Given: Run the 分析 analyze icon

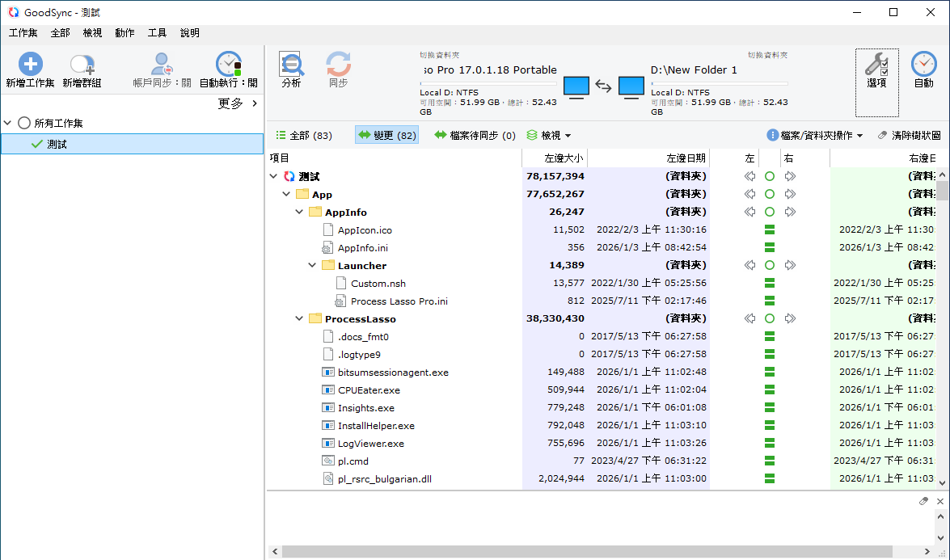Looking at the screenshot, I should pos(291,64).
